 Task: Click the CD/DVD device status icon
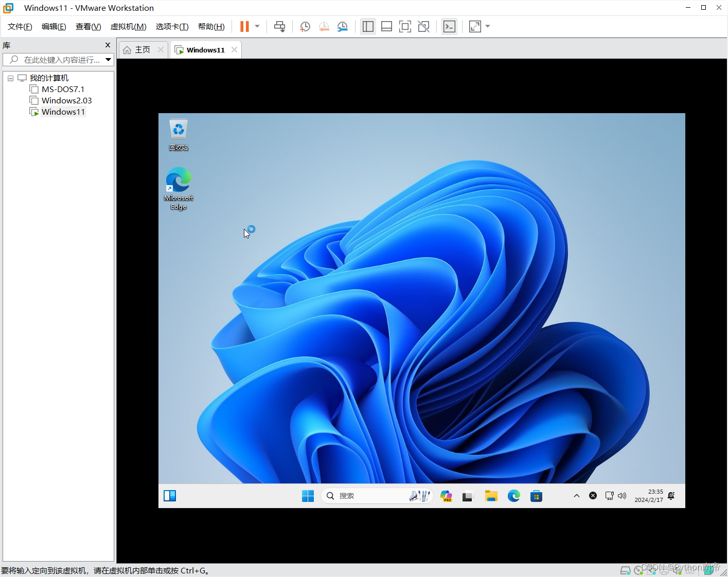point(638,570)
